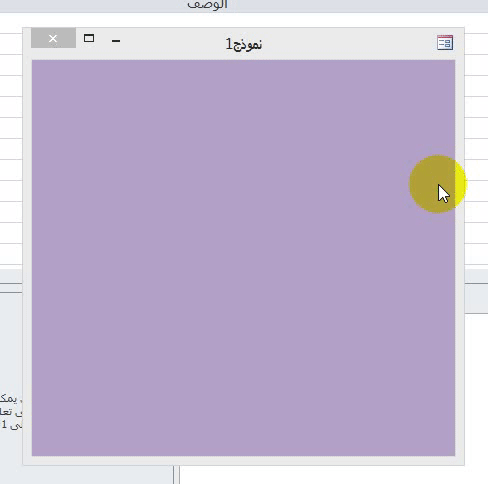Click the vertical pane divider below the form

[176, 475]
